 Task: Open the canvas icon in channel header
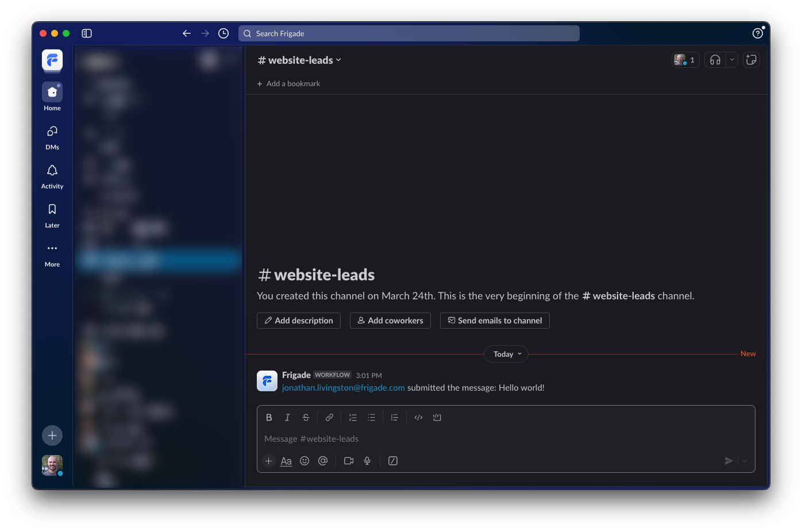click(x=751, y=60)
